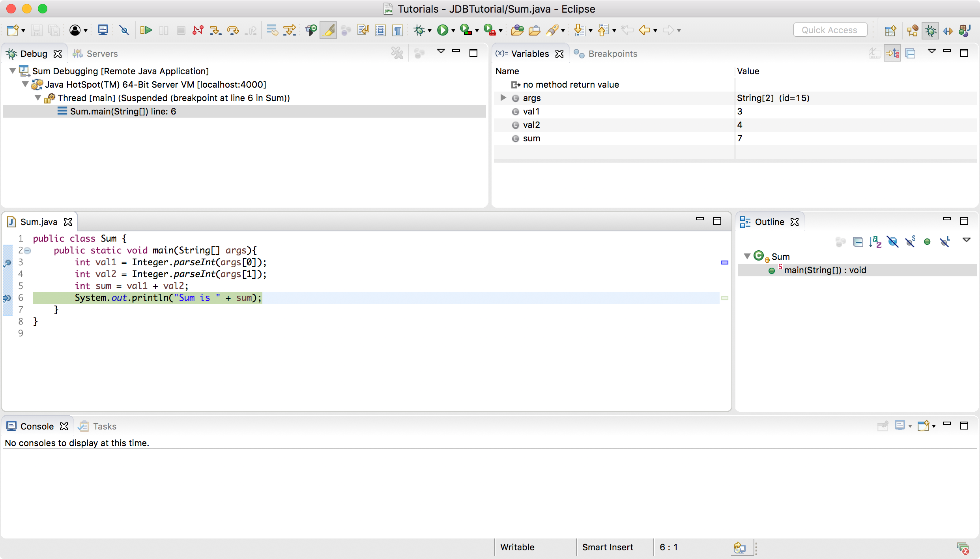Click the Save toolbar icon

(x=37, y=30)
